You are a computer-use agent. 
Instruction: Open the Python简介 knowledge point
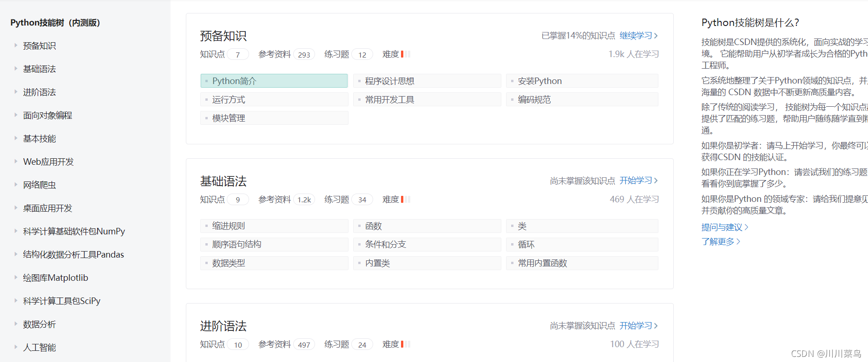(274, 81)
